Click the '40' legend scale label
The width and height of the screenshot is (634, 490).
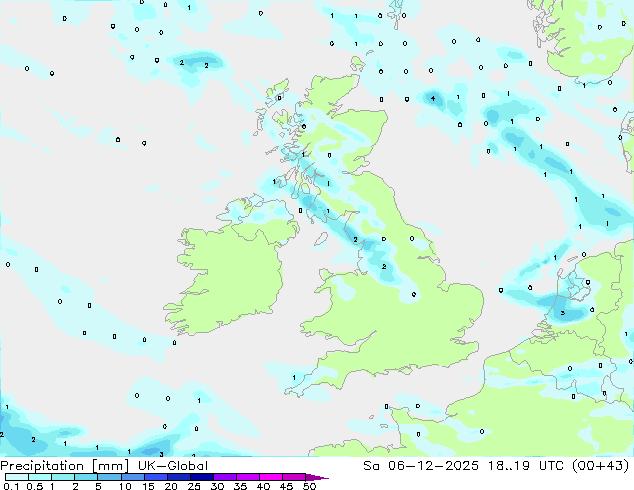[x=263, y=486]
